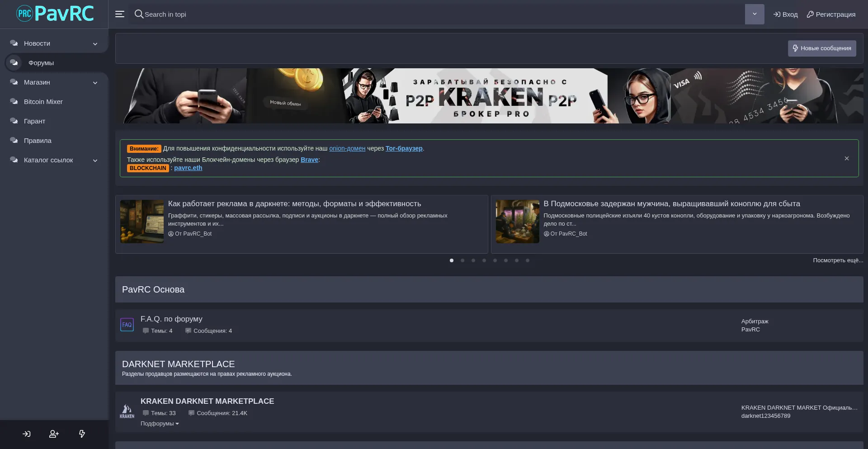The image size is (868, 449).
Task: Open the PavRC logo home link
Action: coord(55,14)
